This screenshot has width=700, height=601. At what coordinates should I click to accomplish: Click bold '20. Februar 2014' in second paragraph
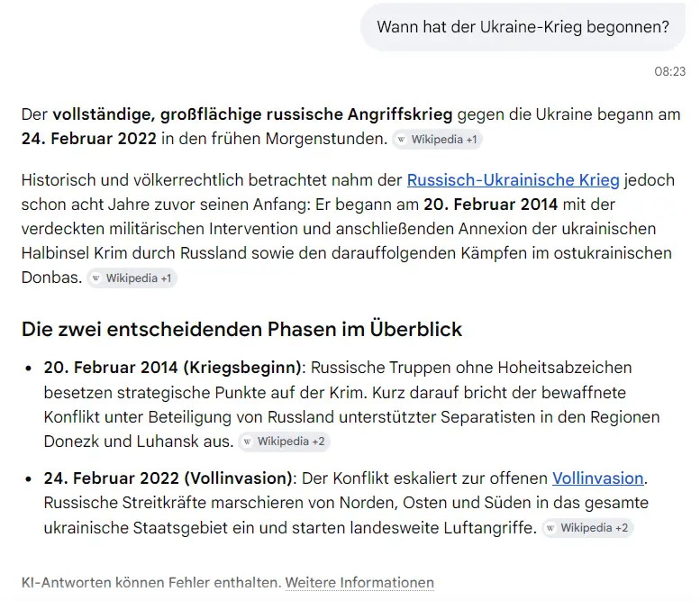491,205
